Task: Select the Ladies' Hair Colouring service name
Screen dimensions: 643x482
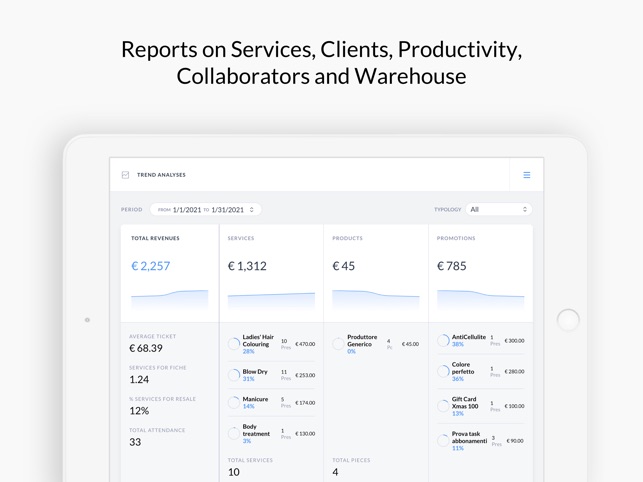Action: [x=258, y=340]
